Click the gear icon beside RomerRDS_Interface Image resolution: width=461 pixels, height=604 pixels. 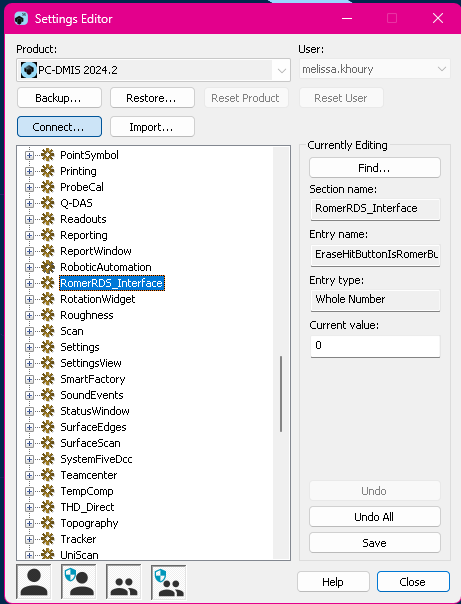coord(48,283)
